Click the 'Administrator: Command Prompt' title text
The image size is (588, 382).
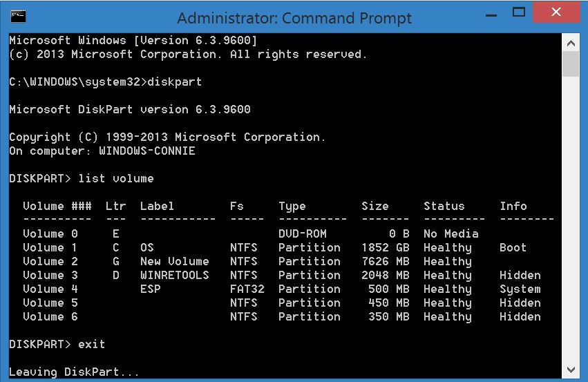pyautogui.click(x=294, y=18)
